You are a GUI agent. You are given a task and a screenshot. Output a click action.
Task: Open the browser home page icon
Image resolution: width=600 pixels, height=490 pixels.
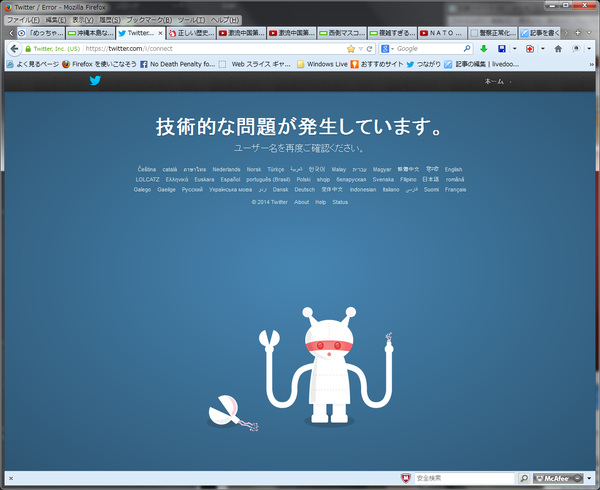[558, 49]
